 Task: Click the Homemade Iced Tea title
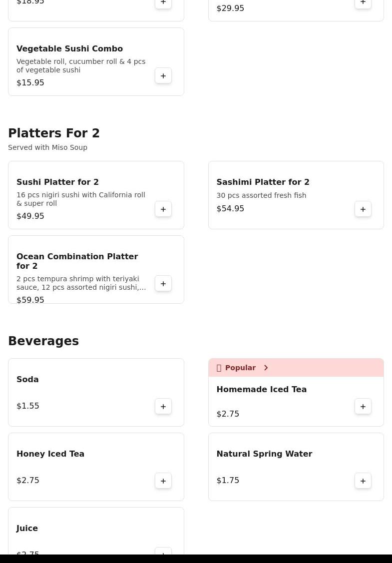tap(261, 390)
